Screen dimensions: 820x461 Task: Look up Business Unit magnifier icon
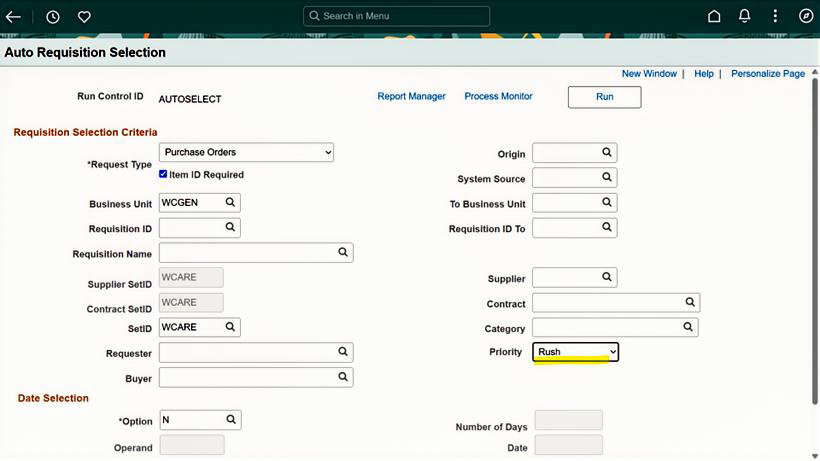pyautogui.click(x=230, y=203)
